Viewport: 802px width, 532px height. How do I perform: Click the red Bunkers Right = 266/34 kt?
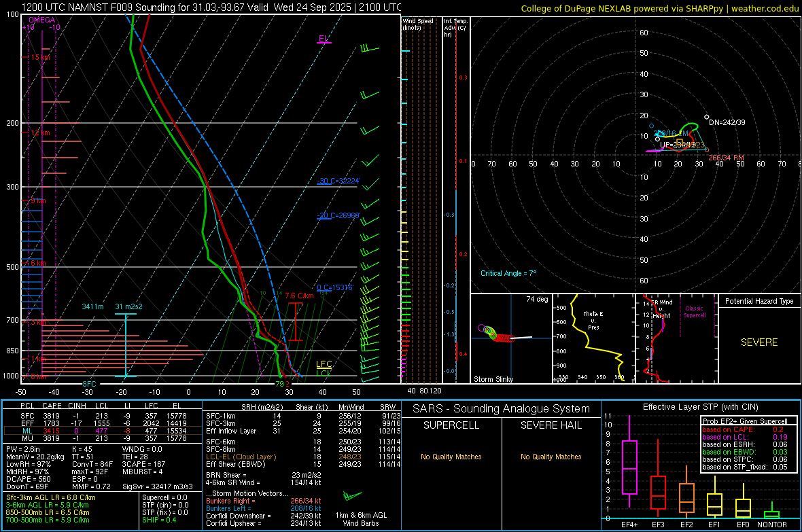pyautogui.click(x=264, y=501)
